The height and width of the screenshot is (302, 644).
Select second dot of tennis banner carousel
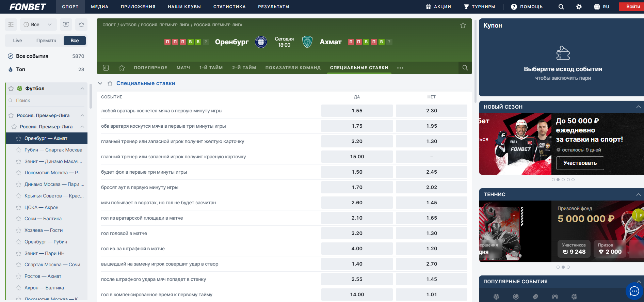563,267
